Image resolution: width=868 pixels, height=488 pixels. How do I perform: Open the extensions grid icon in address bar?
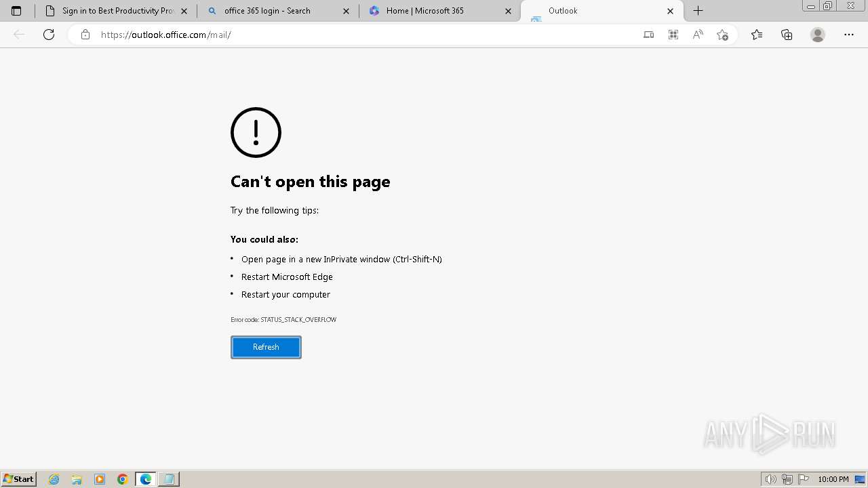pyautogui.click(x=673, y=35)
